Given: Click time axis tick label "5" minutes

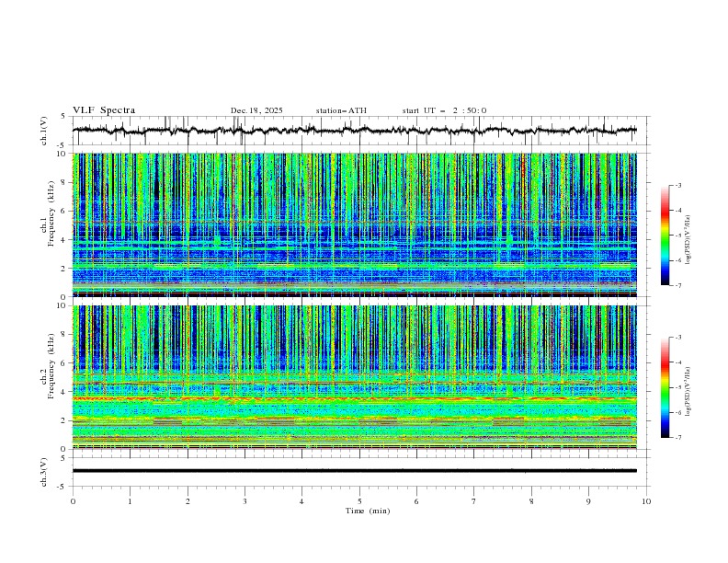Looking at the screenshot, I should point(359,501).
